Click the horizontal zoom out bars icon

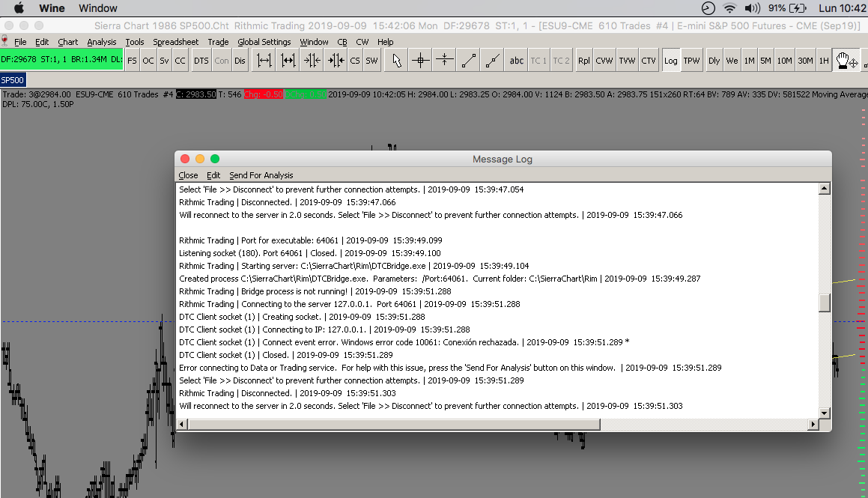(264, 61)
